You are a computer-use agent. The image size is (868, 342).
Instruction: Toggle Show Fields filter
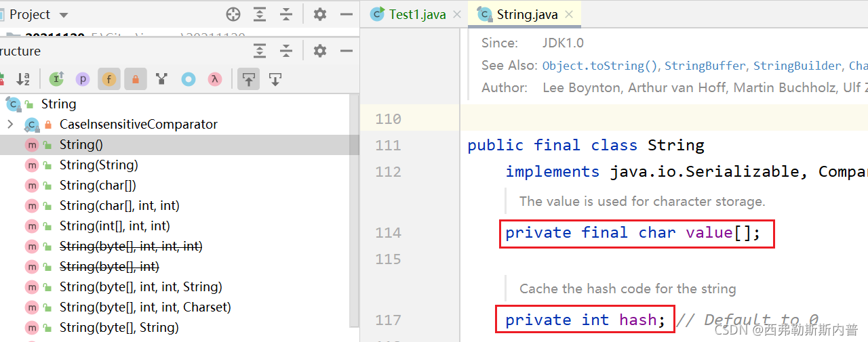click(109, 79)
